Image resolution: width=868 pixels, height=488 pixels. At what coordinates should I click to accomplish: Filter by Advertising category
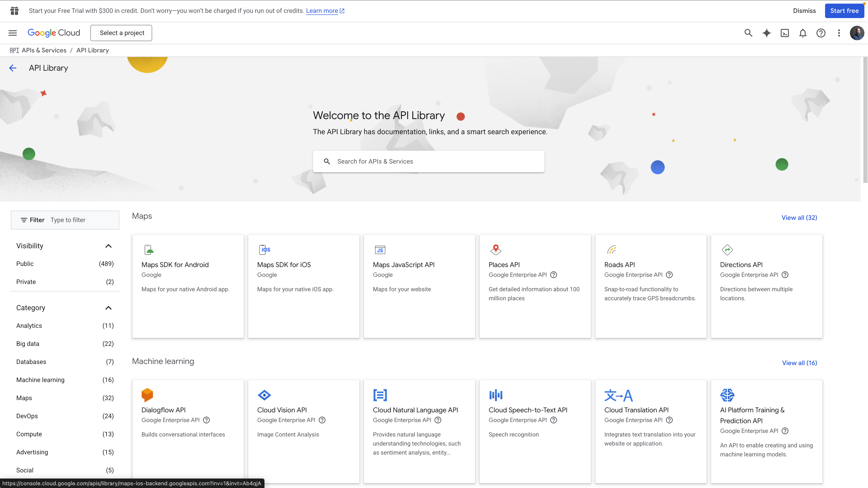65,452
